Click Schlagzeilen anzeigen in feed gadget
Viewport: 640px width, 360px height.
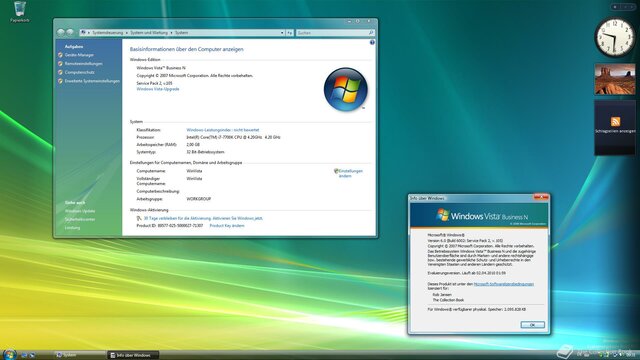pyautogui.click(x=615, y=131)
